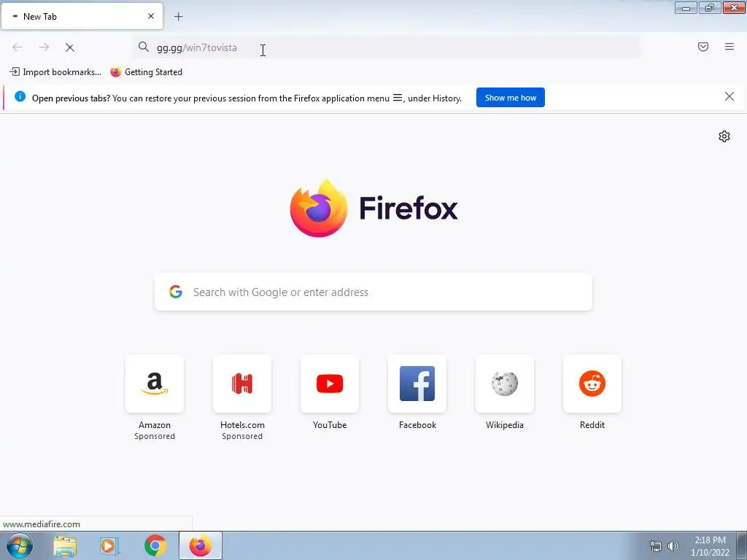The height and width of the screenshot is (560, 747).
Task: Click the Show desktop strip at taskbar end
Action: click(x=742, y=546)
